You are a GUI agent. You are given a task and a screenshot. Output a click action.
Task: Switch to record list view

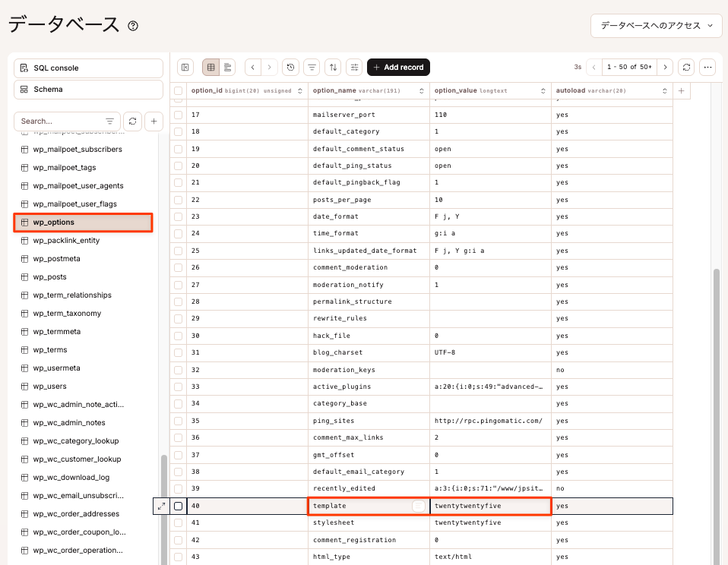click(x=227, y=68)
